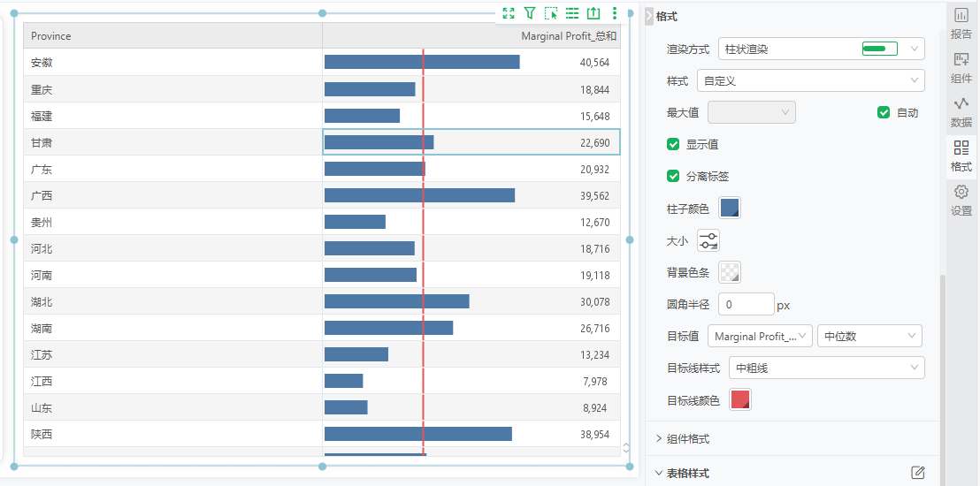Select the 江苏 province cell
The height and width of the screenshot is (486, 980).
[x=173, y=355]
